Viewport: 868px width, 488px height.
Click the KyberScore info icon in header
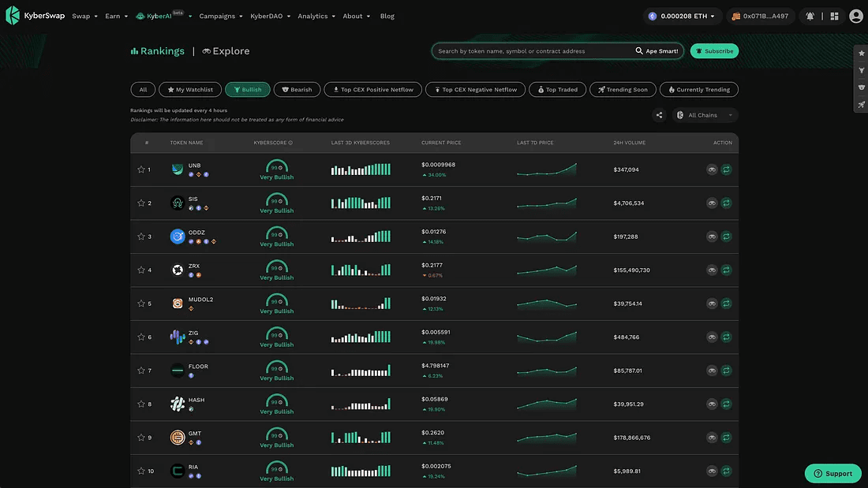(290, 143)
